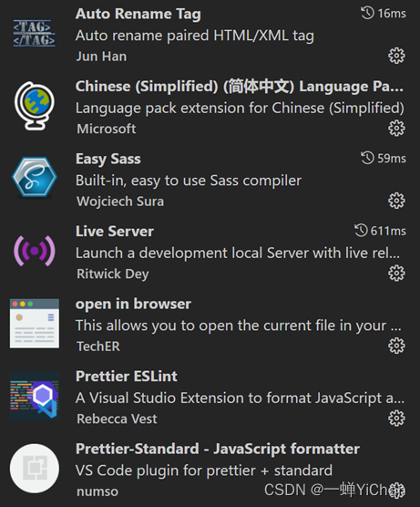Viewport: 420px width, 507px height.
Task: Click the publisher name Rebecca Vest
Action: 117,419
